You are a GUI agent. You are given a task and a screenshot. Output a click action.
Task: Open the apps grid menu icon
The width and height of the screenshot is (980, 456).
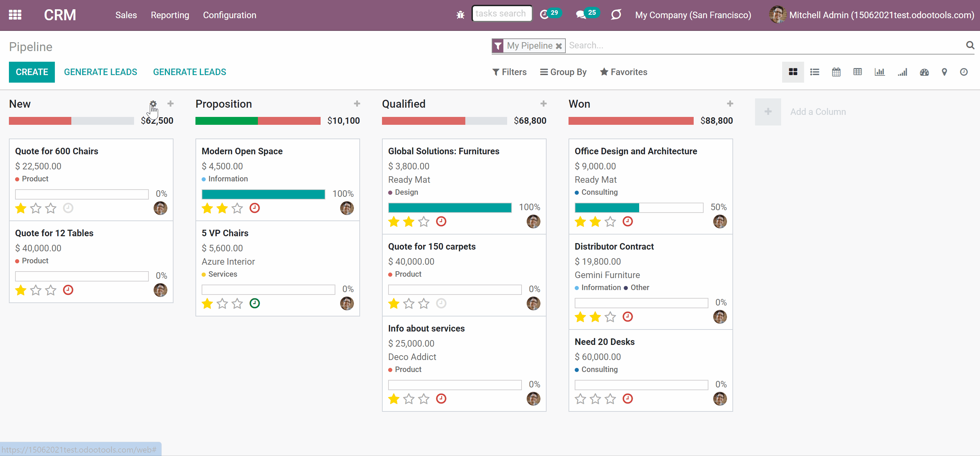click(x=15, y=15)
